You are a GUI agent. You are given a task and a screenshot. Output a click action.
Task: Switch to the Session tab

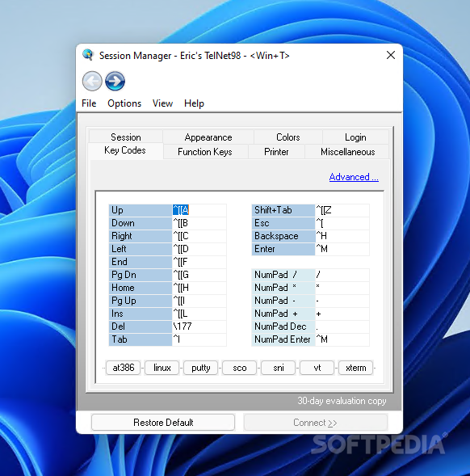[126, 137]
